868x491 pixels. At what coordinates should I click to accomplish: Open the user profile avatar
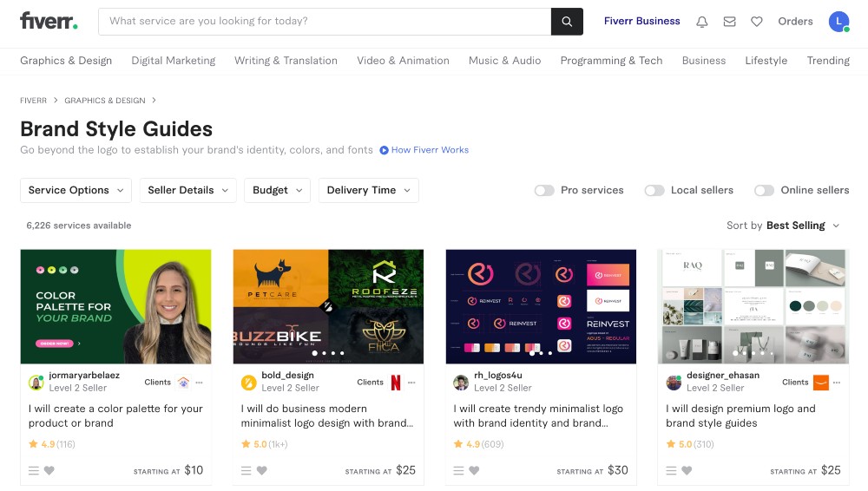(x=838, y=22)
